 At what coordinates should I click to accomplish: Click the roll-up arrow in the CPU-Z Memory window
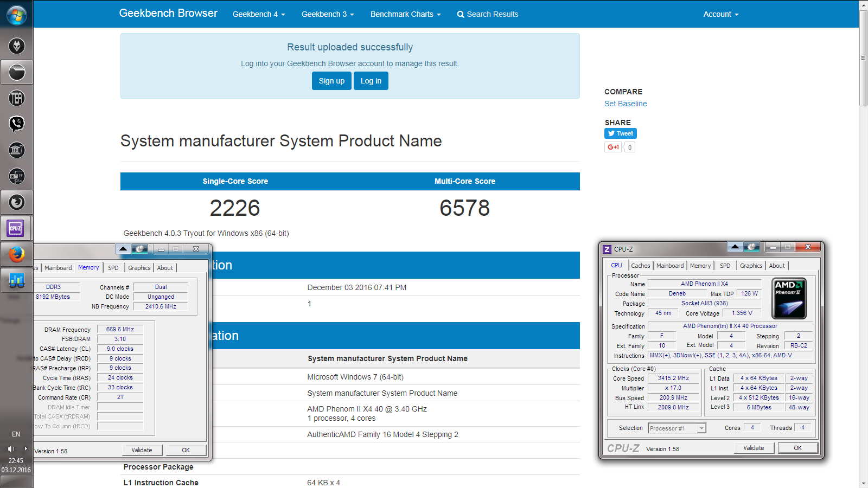(x=123, y=249)
